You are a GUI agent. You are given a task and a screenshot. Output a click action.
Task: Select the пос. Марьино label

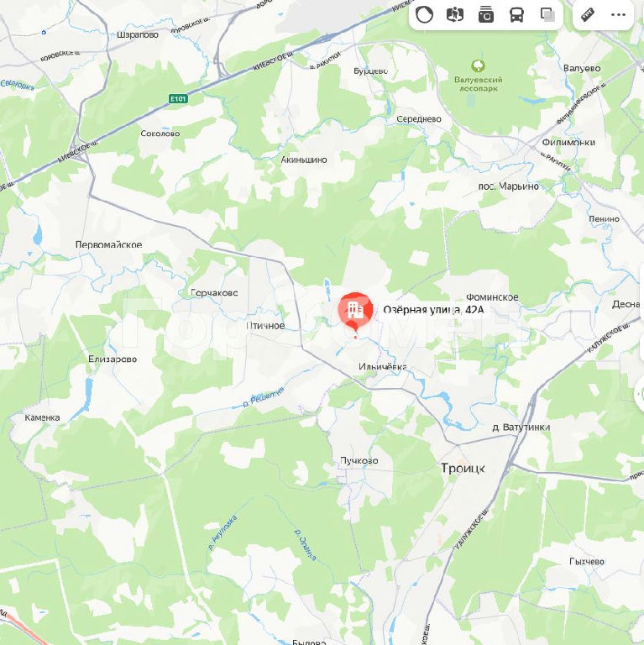click(508, 186)
